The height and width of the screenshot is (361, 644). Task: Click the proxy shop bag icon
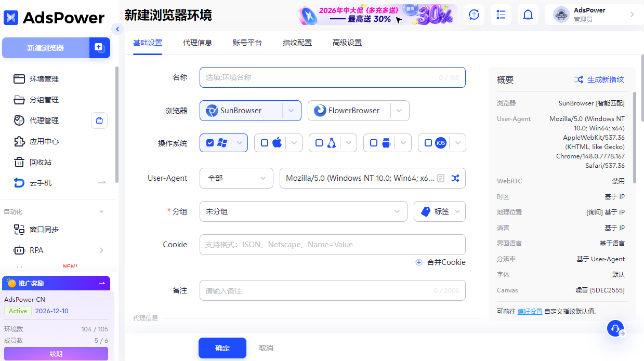tap(99, 121)
